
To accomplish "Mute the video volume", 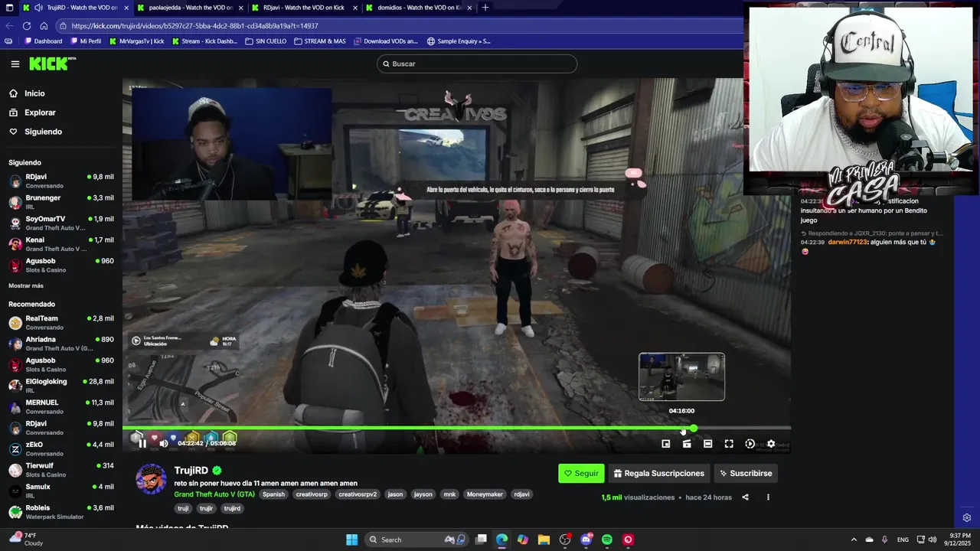I will 163,443.
